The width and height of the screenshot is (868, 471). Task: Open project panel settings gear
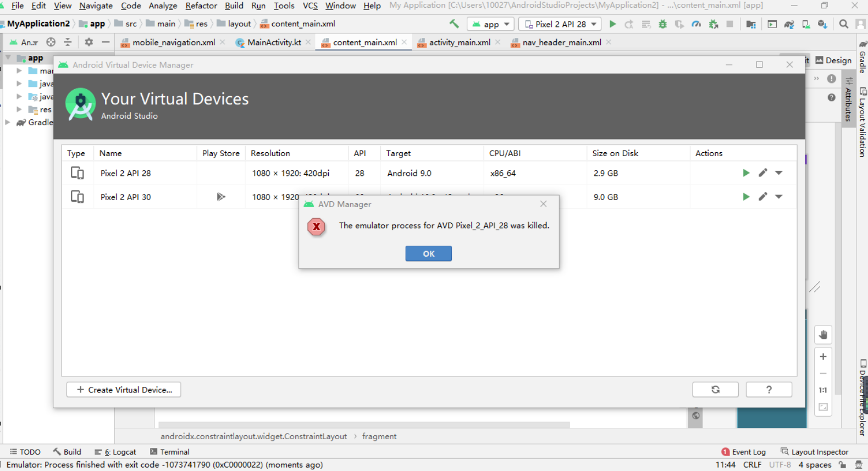(89, 42)
